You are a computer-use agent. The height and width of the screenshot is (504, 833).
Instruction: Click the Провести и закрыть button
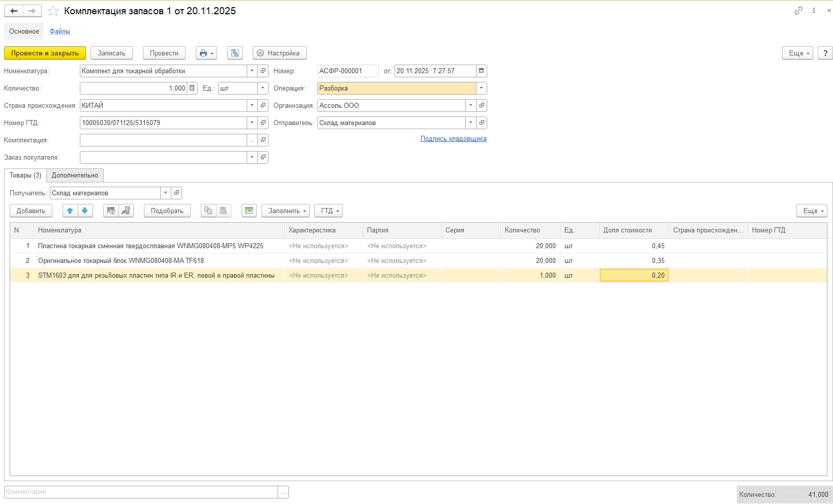click(45, 53)
